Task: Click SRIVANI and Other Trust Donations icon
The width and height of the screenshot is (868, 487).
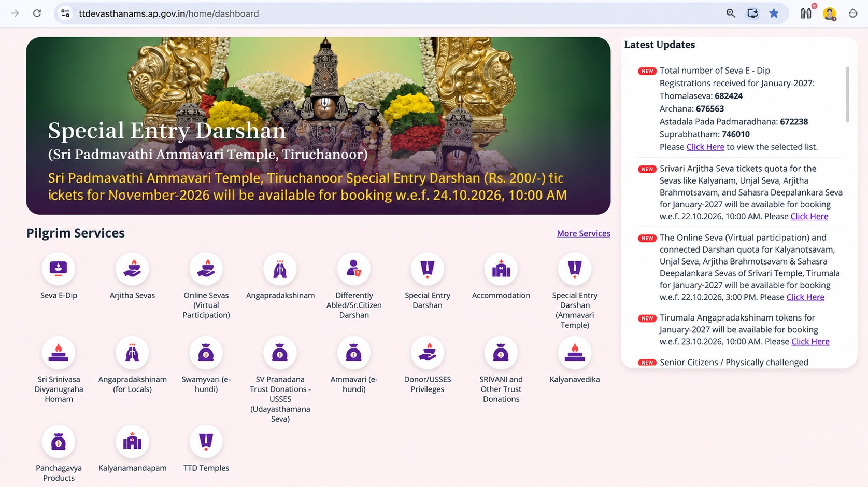Action: [x=501, y=353]
